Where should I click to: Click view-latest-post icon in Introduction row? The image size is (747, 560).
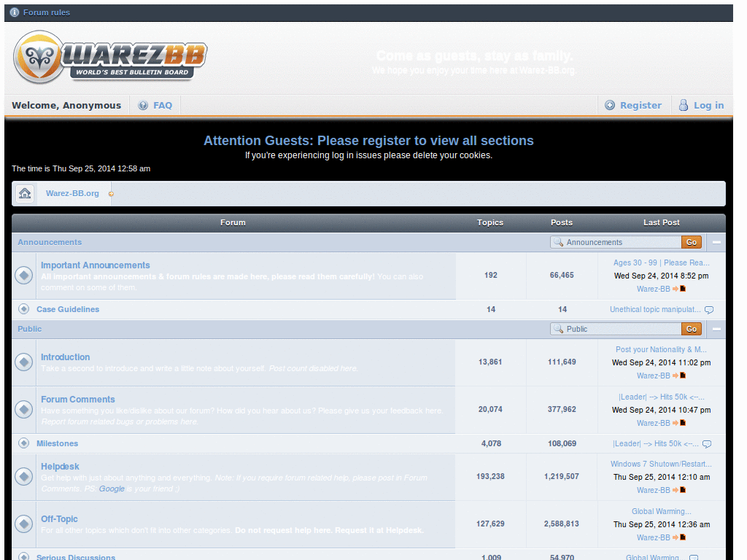click(x=679, y=376)
